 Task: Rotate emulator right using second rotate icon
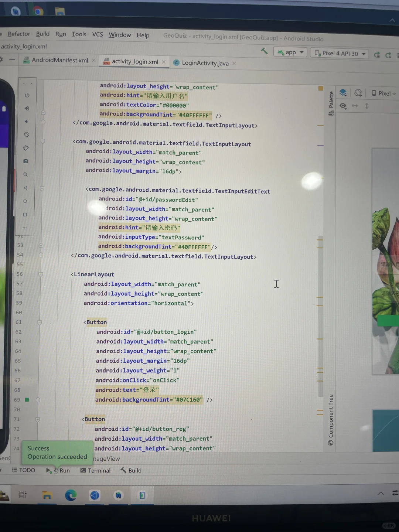pyautogui.click(x=26, y=148)
